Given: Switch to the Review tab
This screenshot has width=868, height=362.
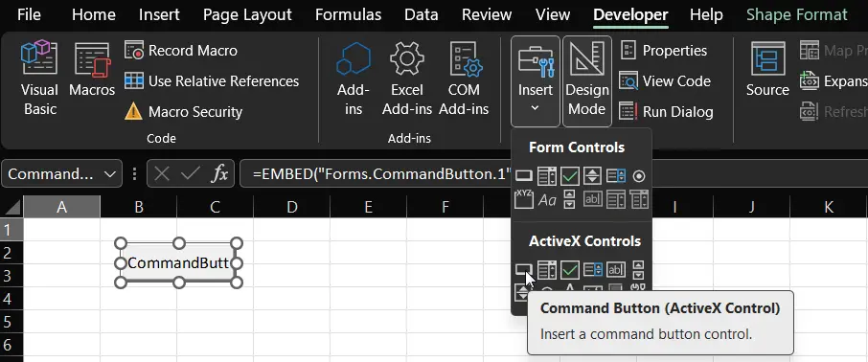Looking at the screenshot, I should pos(487,15).
